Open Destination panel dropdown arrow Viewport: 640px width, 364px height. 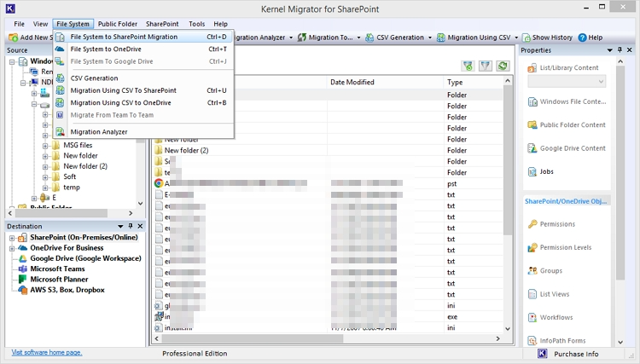click(120, 226)
